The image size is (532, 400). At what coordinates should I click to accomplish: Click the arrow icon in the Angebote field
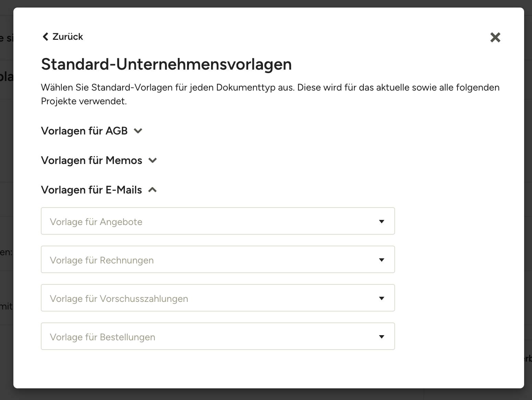pyautogui.click(x=381, y=221)
